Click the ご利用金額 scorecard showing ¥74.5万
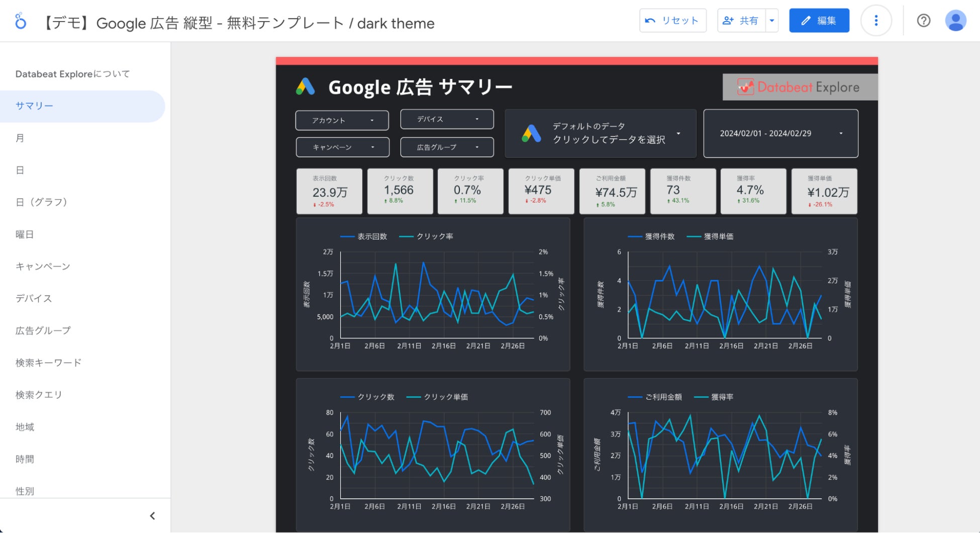 (612, 192)
